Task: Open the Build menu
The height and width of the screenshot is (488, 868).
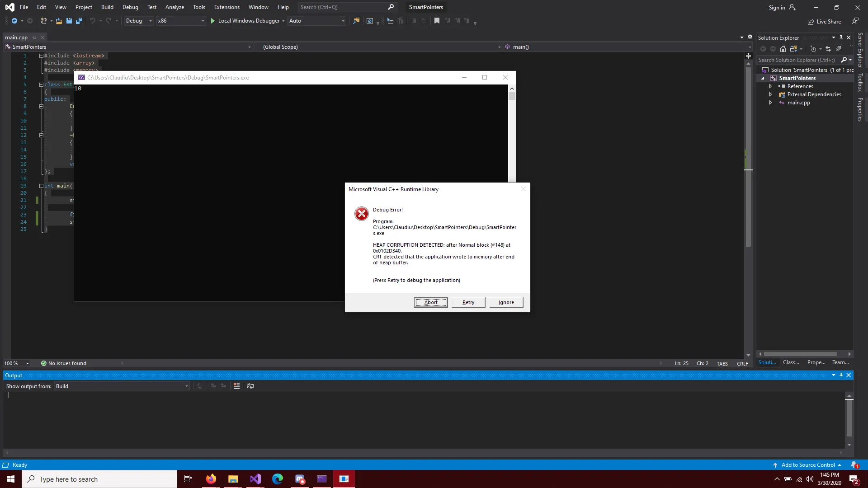Action: pos(107,7)
